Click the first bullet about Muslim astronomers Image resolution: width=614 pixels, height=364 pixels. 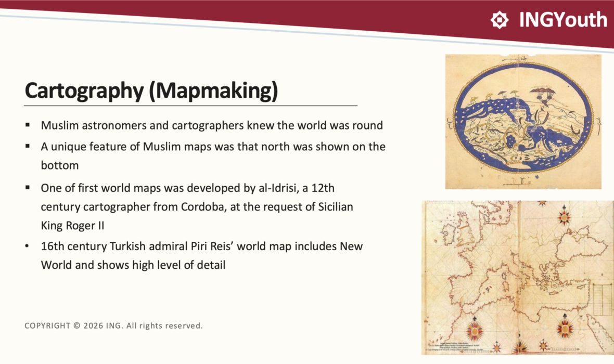click(212, 125)
